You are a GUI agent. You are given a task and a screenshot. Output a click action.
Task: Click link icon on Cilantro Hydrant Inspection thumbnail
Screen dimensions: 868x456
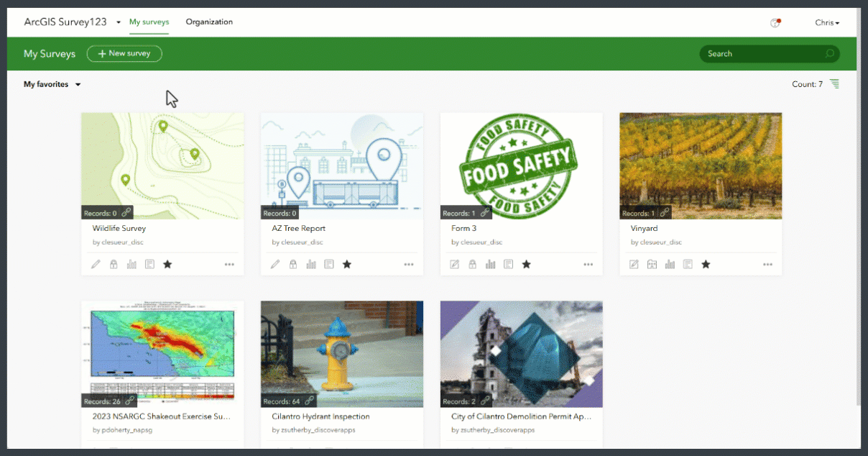point(310,401)
